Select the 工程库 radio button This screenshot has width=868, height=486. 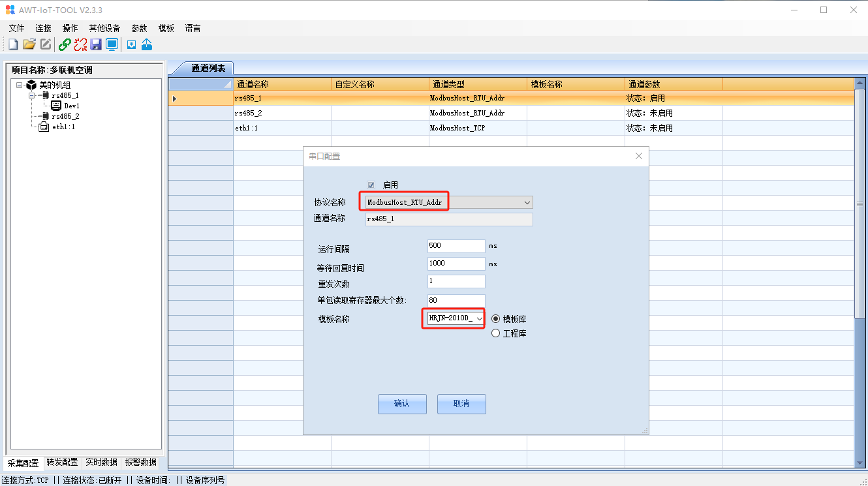coord(496,333)
